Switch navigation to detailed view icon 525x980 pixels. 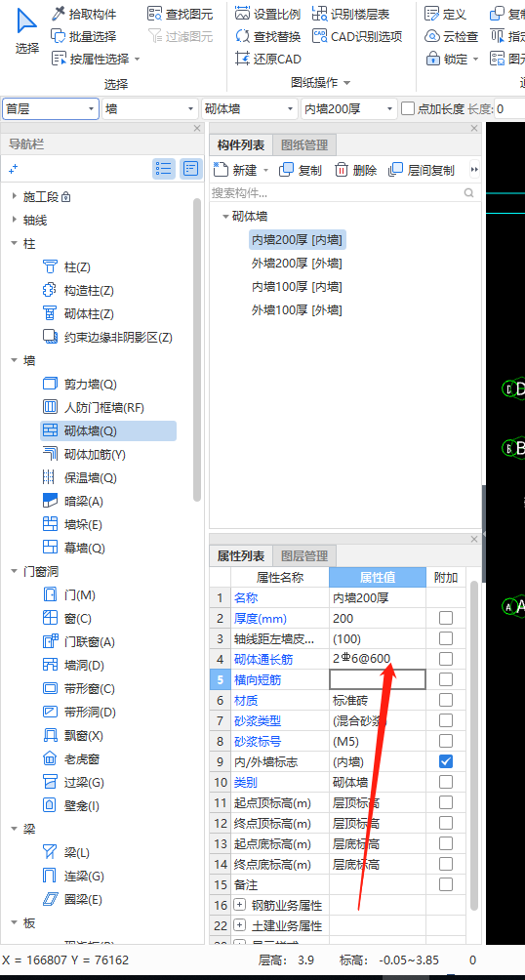coord(190,169)
